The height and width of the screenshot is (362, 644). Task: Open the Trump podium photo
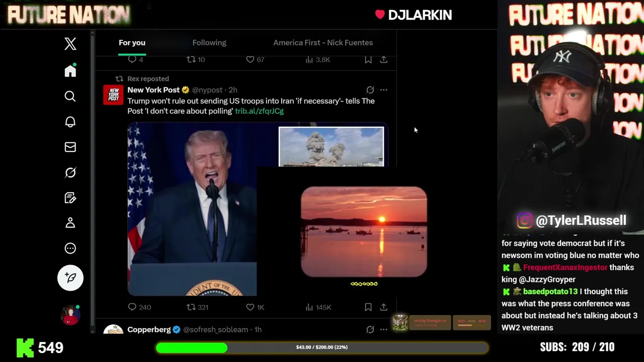[x=192, y=209]
